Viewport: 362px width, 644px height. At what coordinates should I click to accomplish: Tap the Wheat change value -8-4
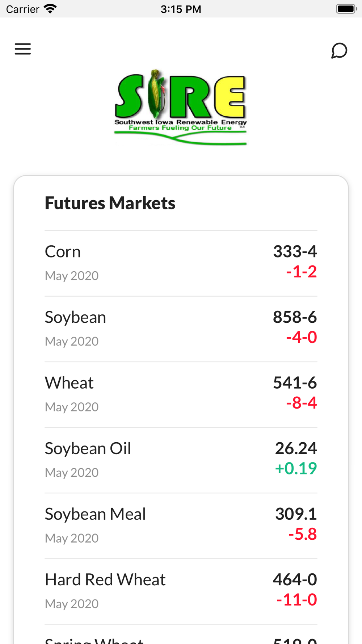pos(301,403)
